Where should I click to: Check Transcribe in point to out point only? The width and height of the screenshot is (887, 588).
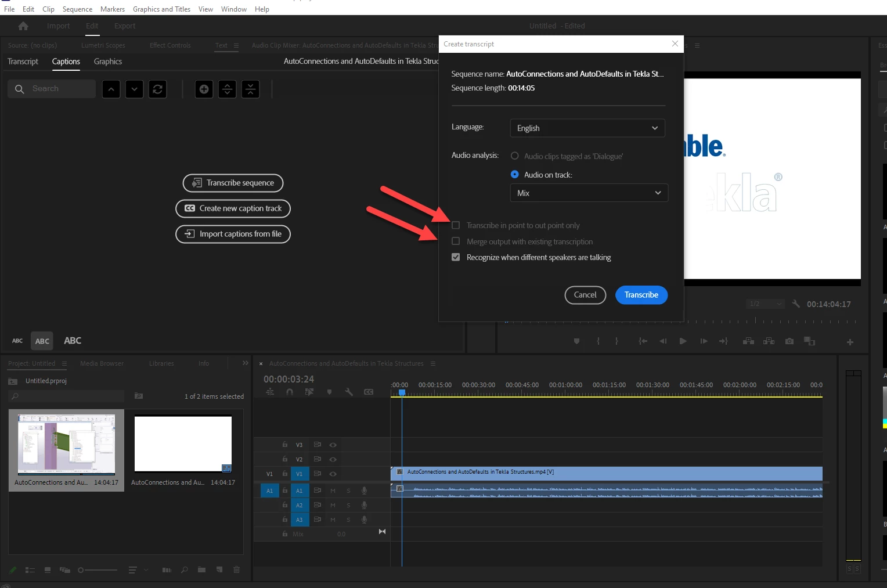456,225
